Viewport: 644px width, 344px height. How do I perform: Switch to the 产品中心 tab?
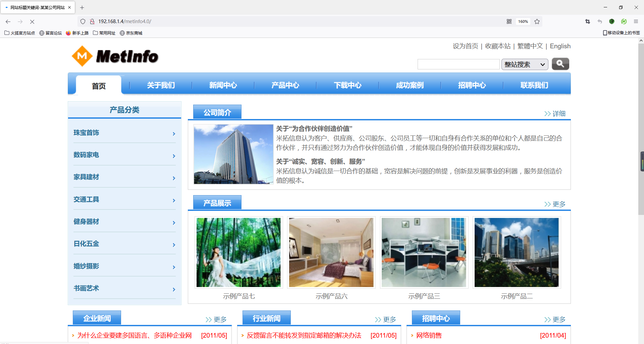coord(285,85)
